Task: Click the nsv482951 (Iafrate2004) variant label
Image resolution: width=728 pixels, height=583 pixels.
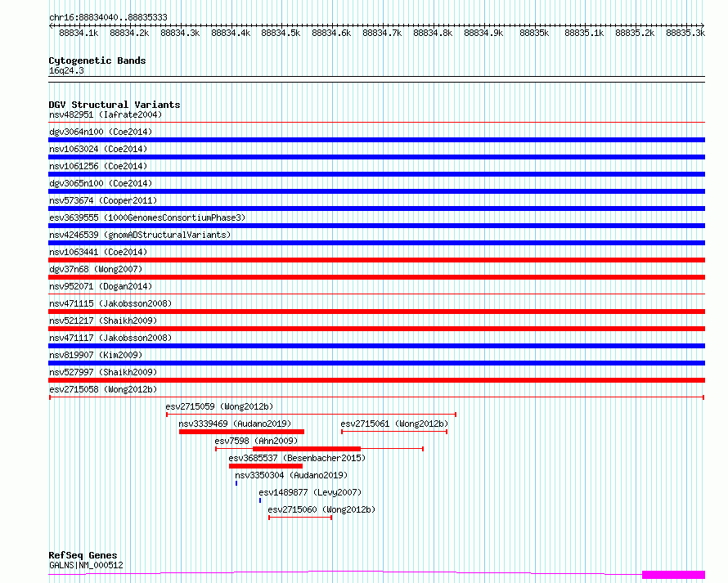Action: (106, 114)
